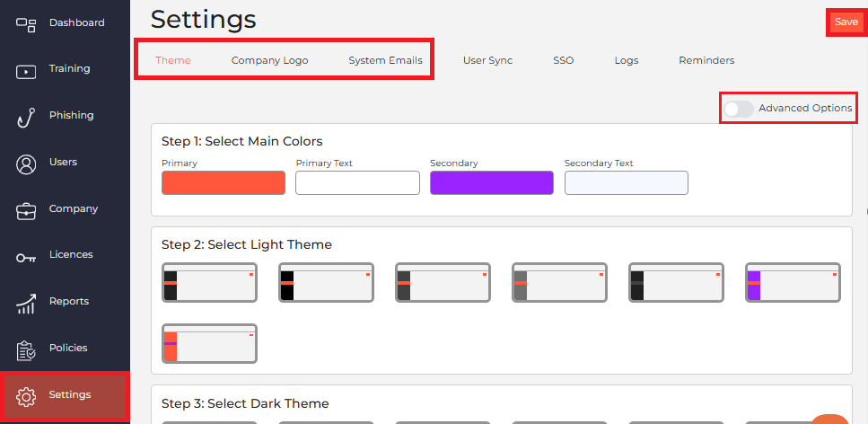This screenshot has height=424, width=868.
Task: Select light theme with medium-gray sidebar
Action: point(559,283)
